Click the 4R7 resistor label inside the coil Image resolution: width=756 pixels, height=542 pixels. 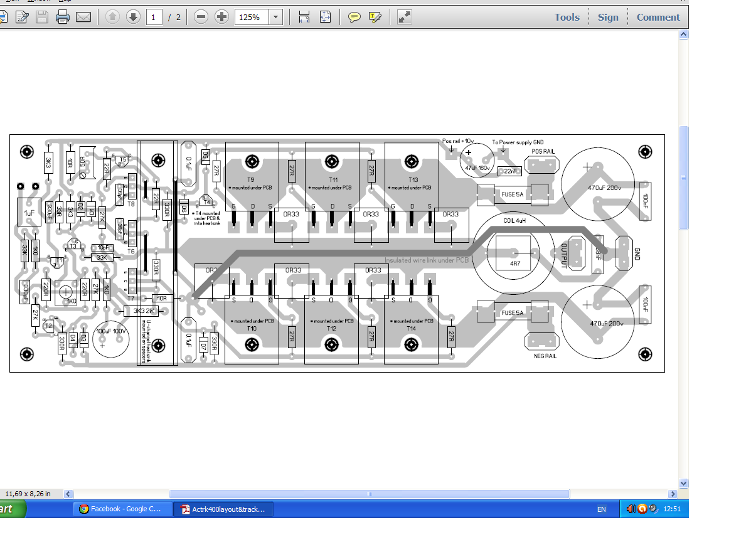point(515,265)
